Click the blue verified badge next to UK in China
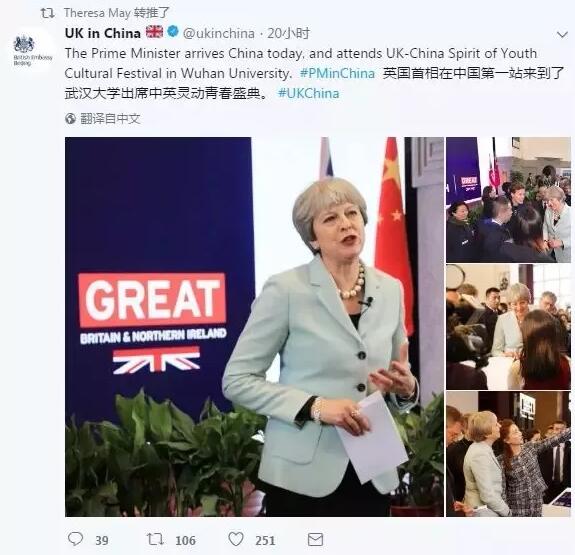 (x=173, y=32)
